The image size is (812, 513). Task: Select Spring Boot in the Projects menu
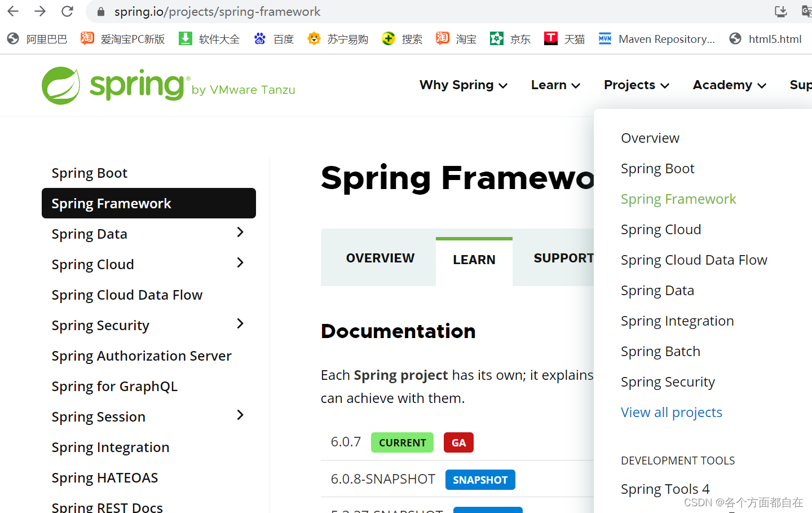657,169
